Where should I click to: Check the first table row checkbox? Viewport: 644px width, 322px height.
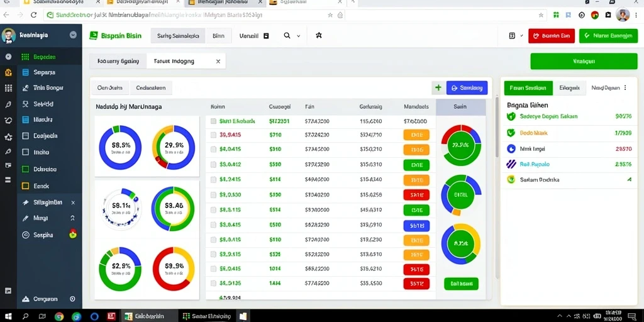pos(214,121)
